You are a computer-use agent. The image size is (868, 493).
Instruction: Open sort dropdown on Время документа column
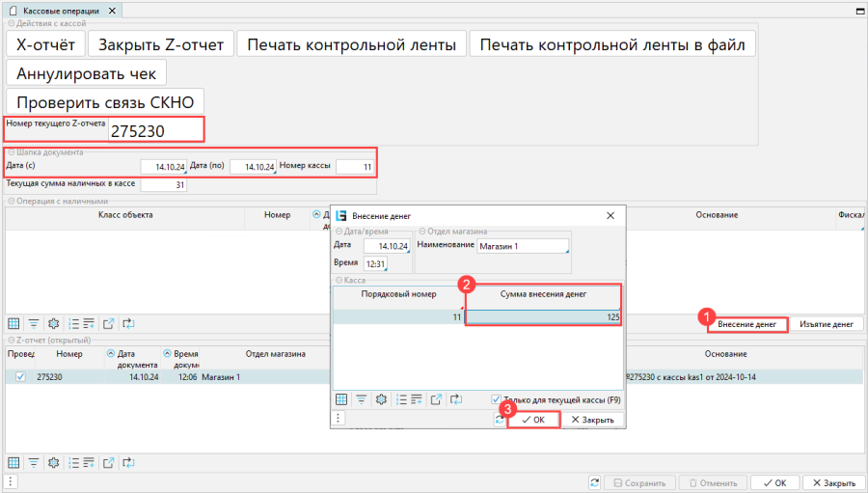167,353
